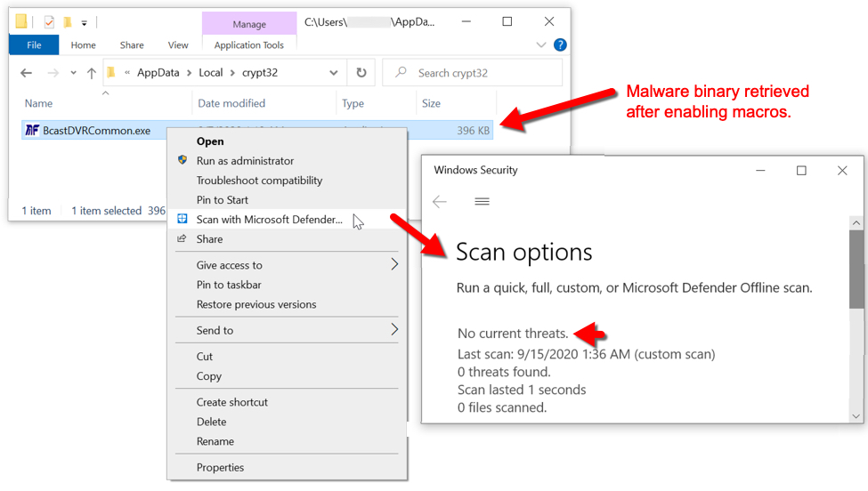Open the Application Tools tab

coord(249,44)
